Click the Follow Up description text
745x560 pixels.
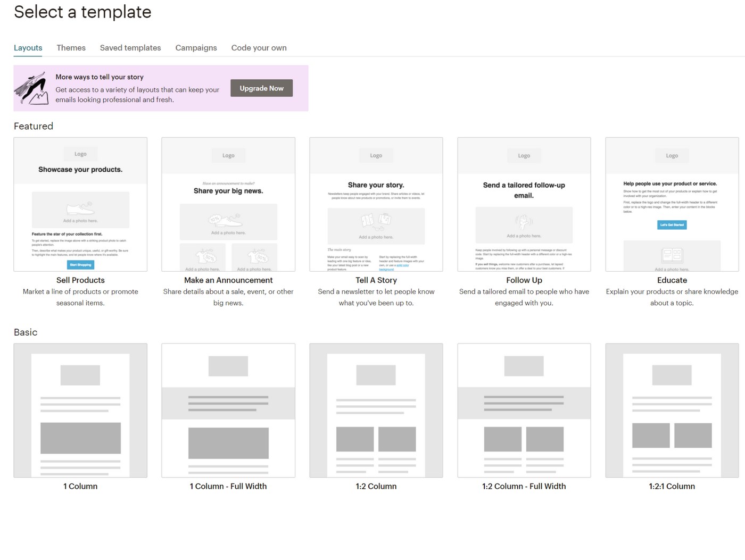pos(524,297)
